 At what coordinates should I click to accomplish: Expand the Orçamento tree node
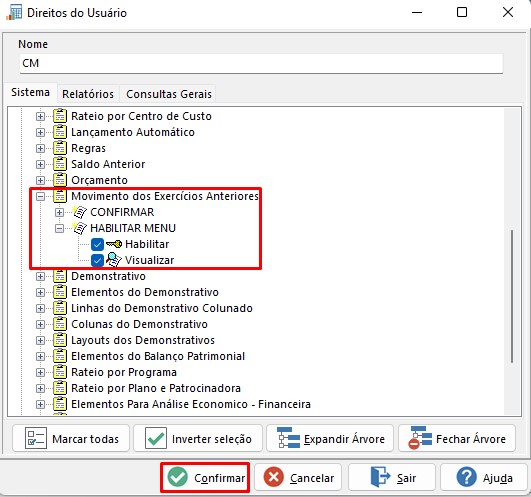[x=40, y=180]
